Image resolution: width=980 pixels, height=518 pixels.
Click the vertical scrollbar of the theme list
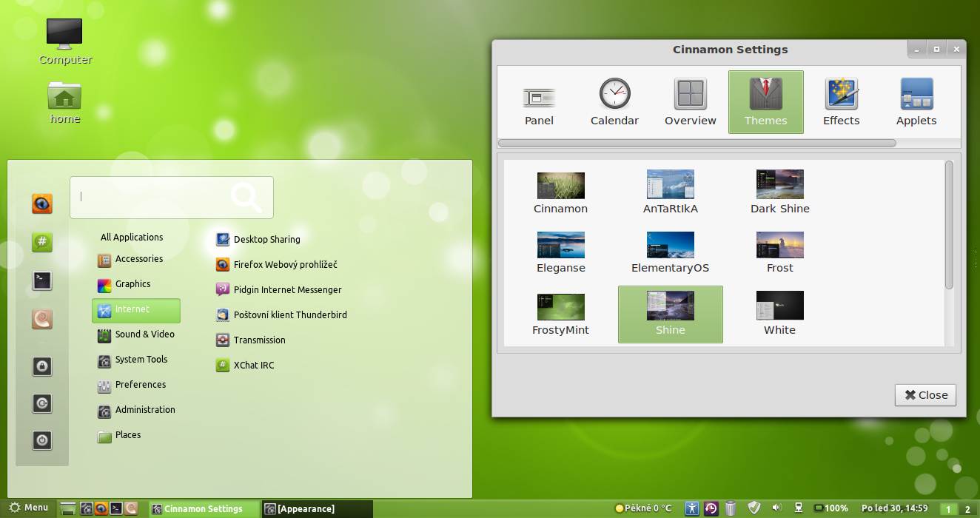[950, 225]
